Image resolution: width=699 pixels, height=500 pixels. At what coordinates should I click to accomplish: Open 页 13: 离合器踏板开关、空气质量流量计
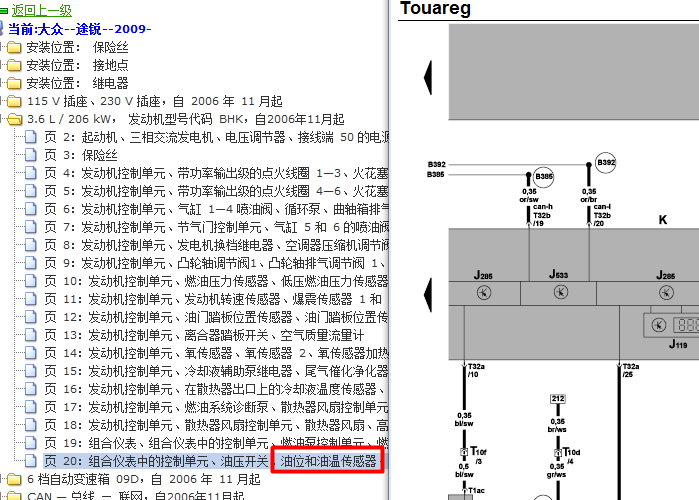[x=204, y=335]
